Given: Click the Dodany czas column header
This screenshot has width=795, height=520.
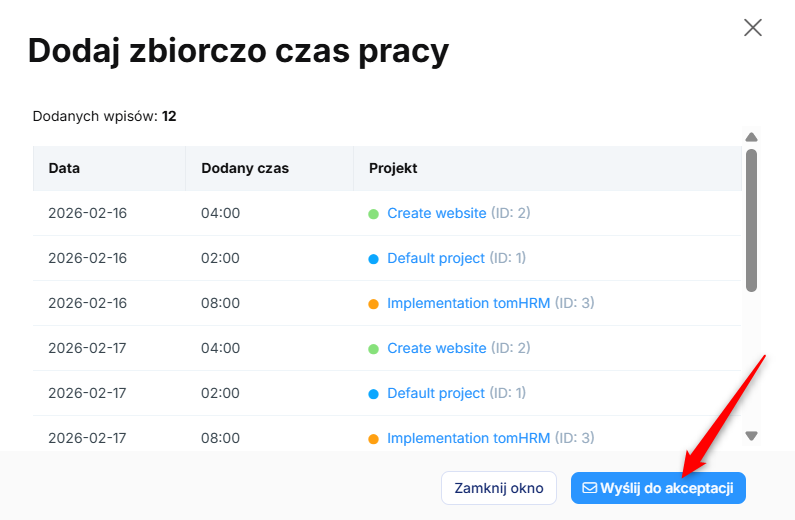Looking at the screenshot, I should 245,168.
